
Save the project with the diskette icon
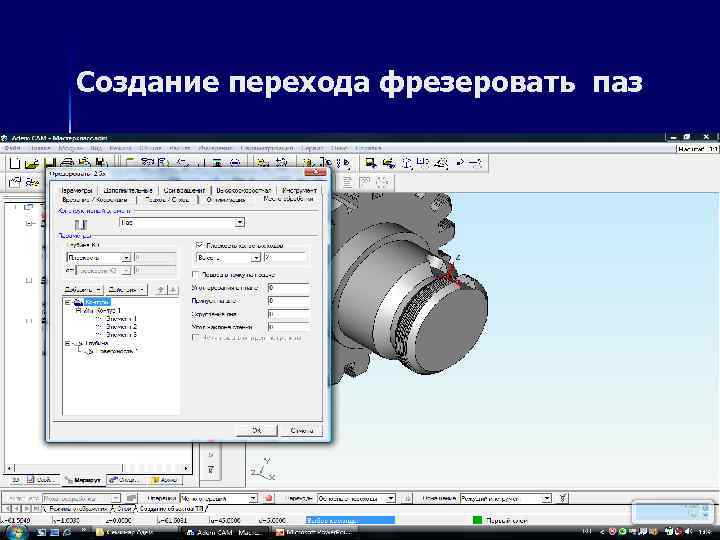(50, 163)
